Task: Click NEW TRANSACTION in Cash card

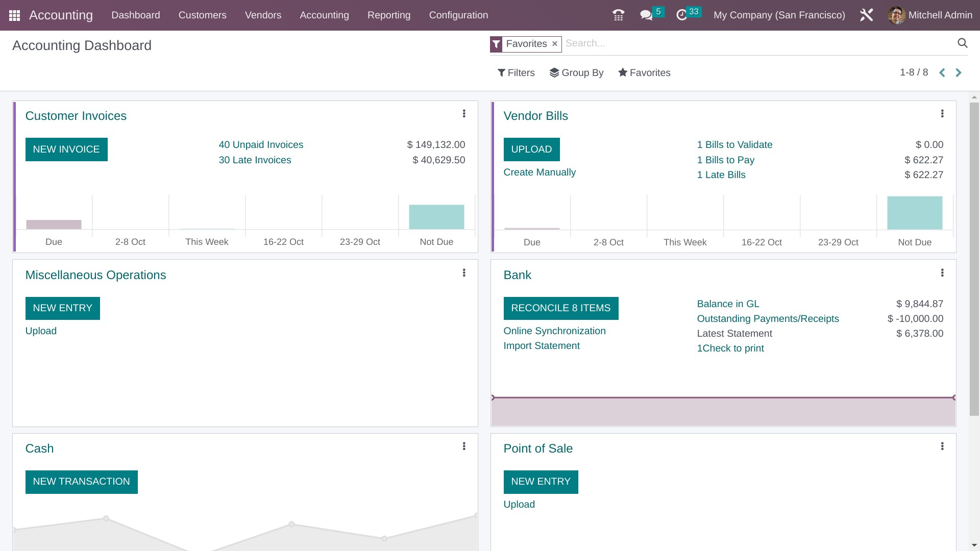Action: pyautogui.click(x=82, y=482)
